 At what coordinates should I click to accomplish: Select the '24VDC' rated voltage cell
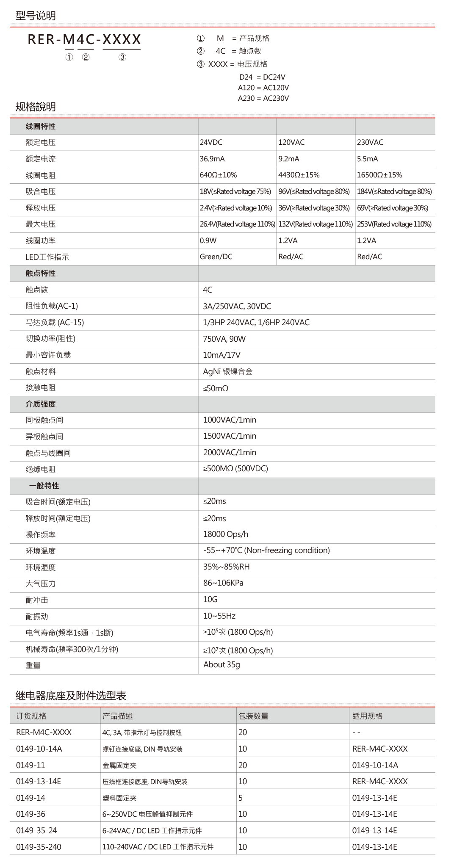pyautogui.click(x=211, y=142)
